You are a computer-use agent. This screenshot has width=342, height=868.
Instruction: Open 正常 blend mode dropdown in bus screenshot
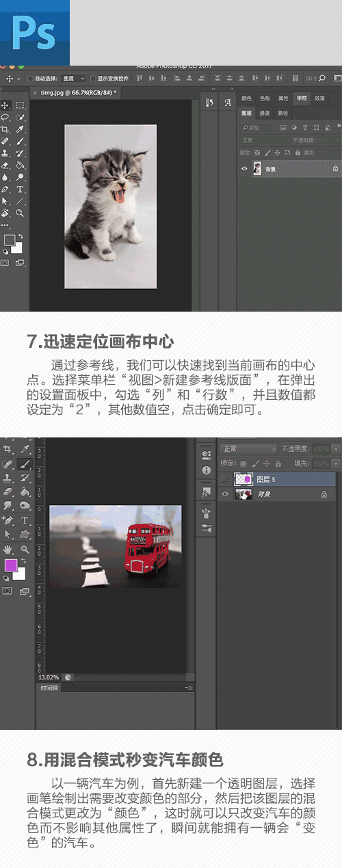click(x=250, y=448)
